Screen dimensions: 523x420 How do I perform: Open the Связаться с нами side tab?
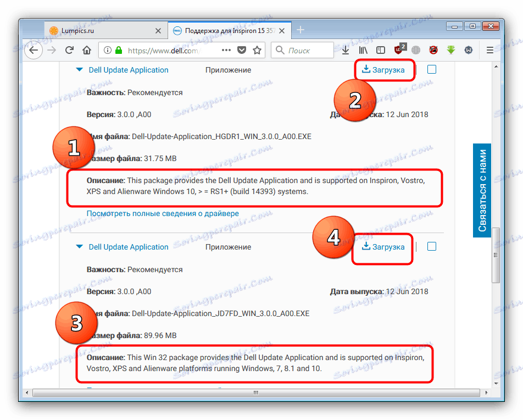tap(482, 190)
